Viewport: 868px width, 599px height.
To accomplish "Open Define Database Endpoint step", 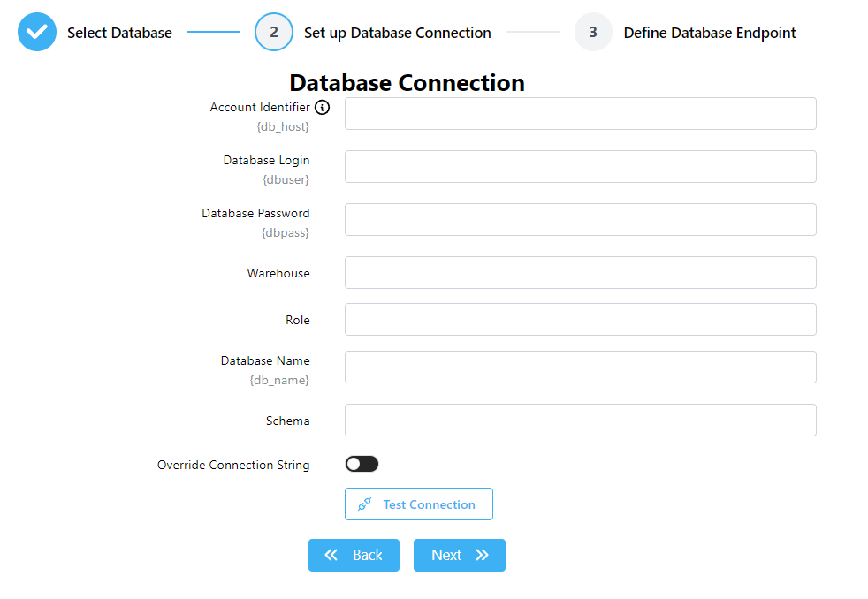I will (x=710, y=33).
